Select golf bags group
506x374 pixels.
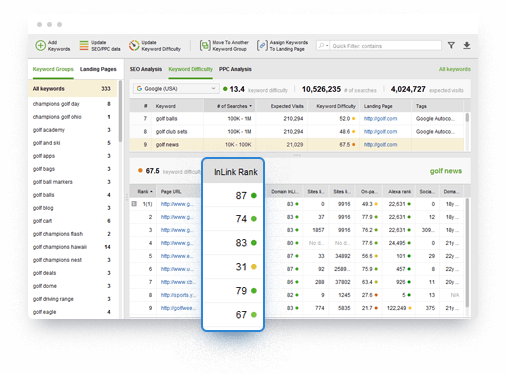click(73, 169)
